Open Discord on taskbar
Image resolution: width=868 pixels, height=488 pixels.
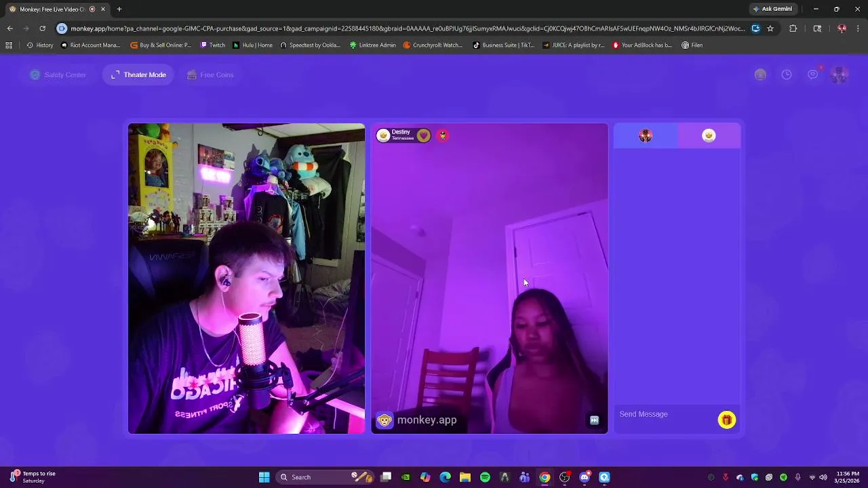tap(585, 477)
